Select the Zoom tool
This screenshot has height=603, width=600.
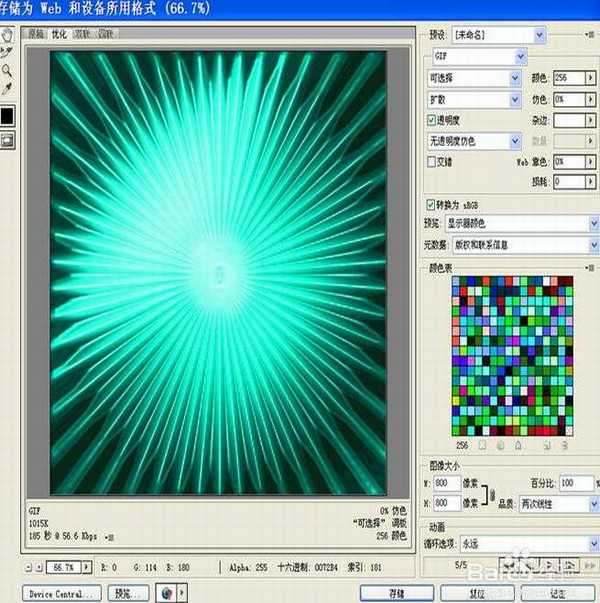[8, 70]
